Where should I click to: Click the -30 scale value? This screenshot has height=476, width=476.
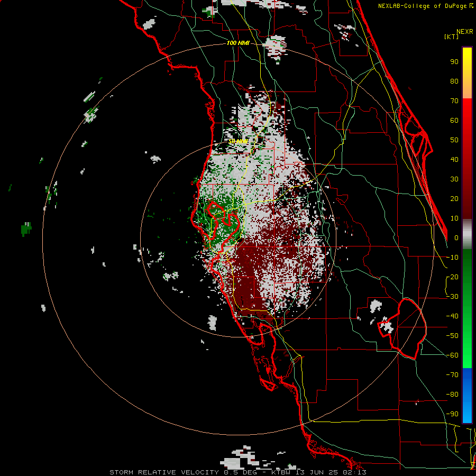pos(452,297)
